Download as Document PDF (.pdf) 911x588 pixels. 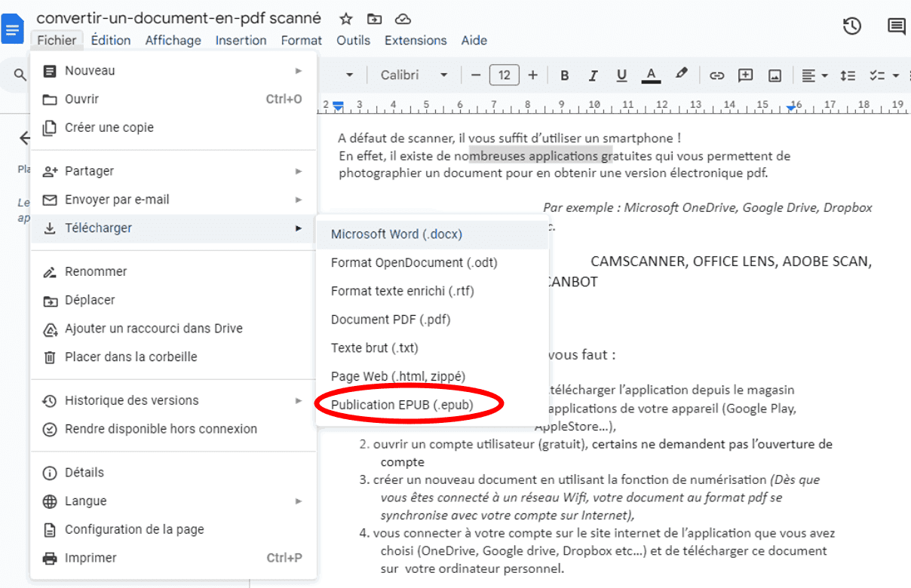(432, 320)
